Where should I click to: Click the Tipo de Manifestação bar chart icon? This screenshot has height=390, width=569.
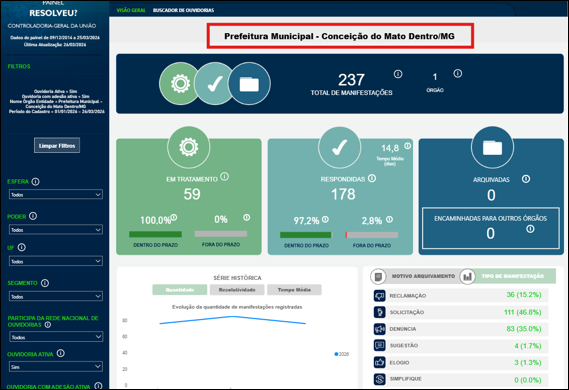pyautogui.click(x=467, y=277)
